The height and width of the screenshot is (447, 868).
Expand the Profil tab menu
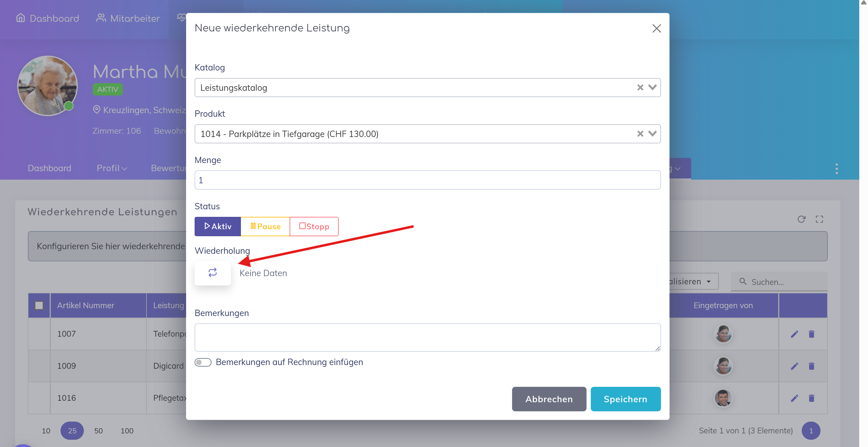click(x=112, y=168)
